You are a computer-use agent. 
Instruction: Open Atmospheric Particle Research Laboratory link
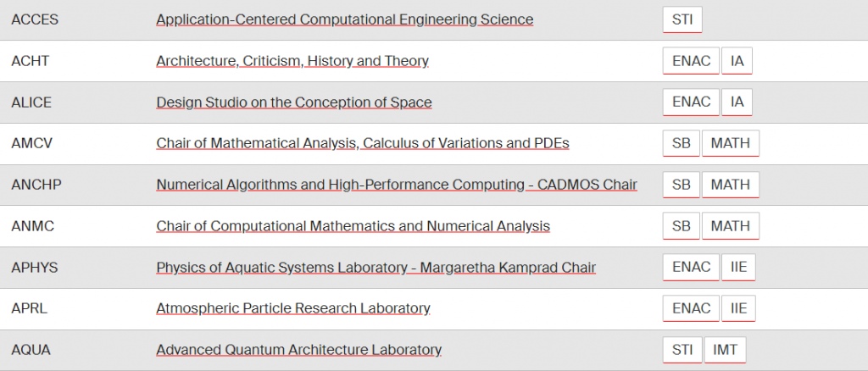pos(293,308)
